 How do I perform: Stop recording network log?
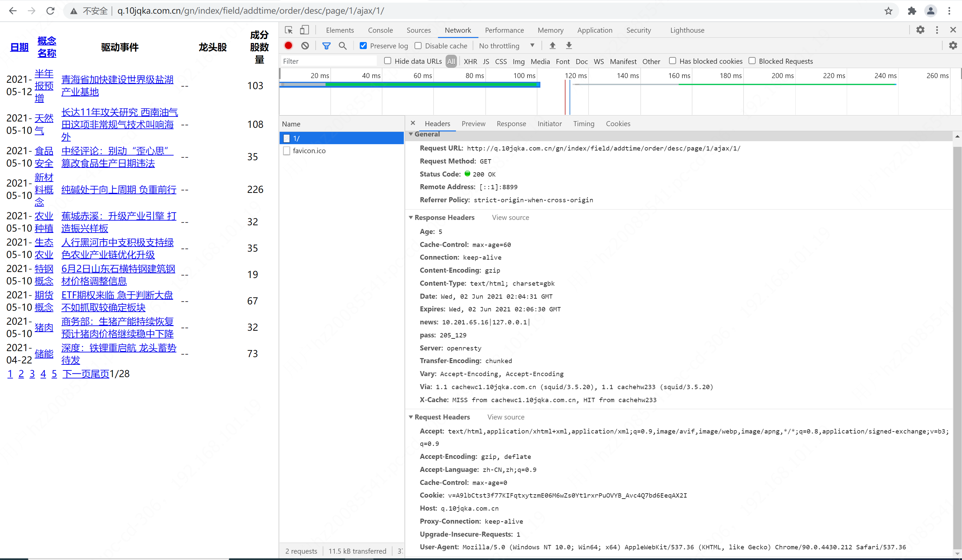(288, 46)
